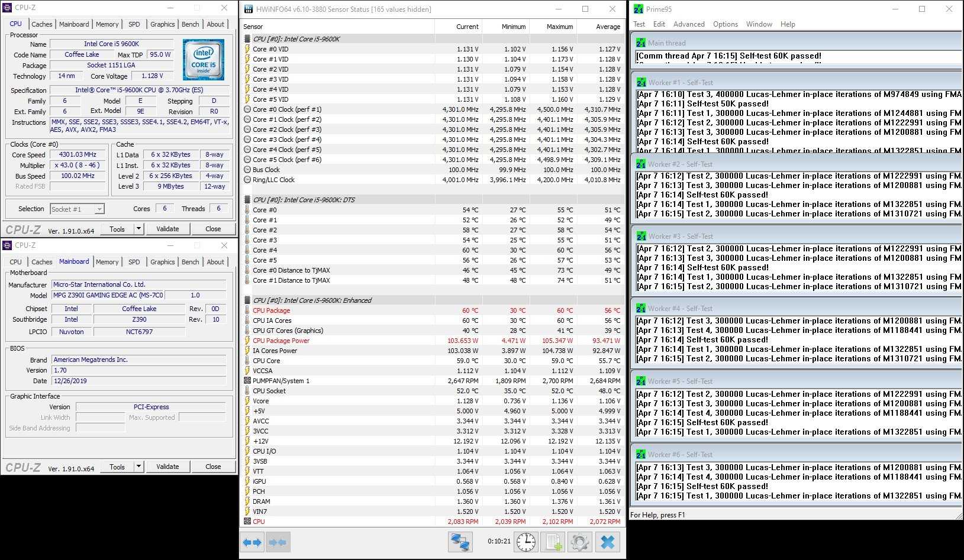Click the collapse columns arrows icon in HWiNFO
The height and width of the screenshot is (560, 964).
click(278, 542)
